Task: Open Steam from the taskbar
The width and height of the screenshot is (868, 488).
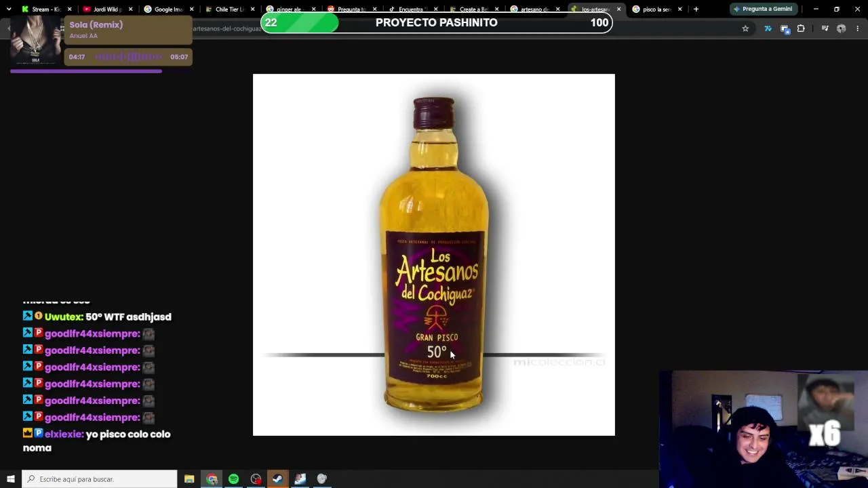Action: [x=277, y=479]
